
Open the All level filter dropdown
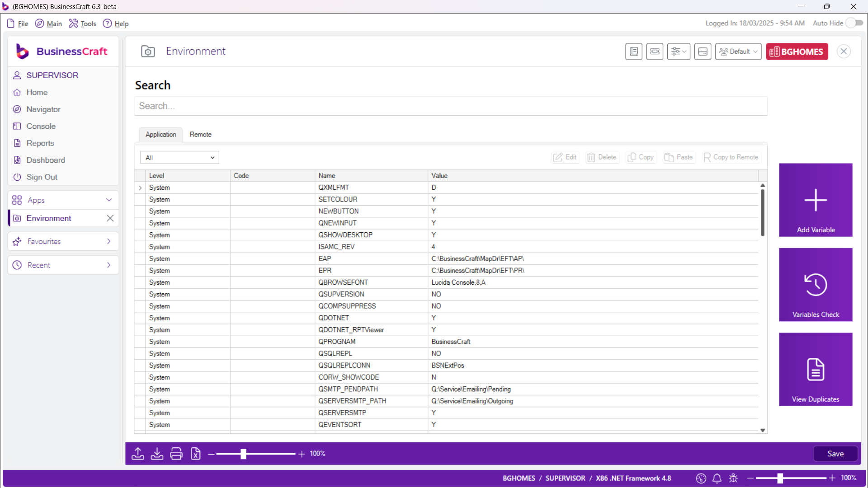coord(179,158)
